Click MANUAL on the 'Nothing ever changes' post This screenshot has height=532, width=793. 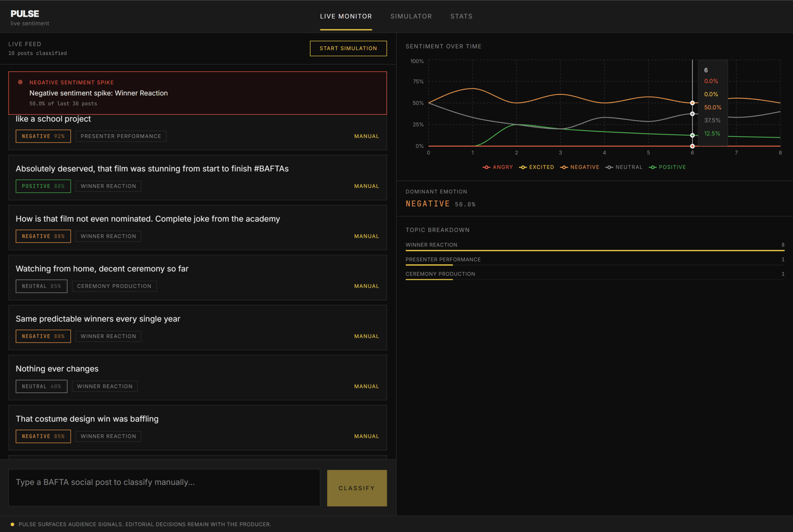366,386
